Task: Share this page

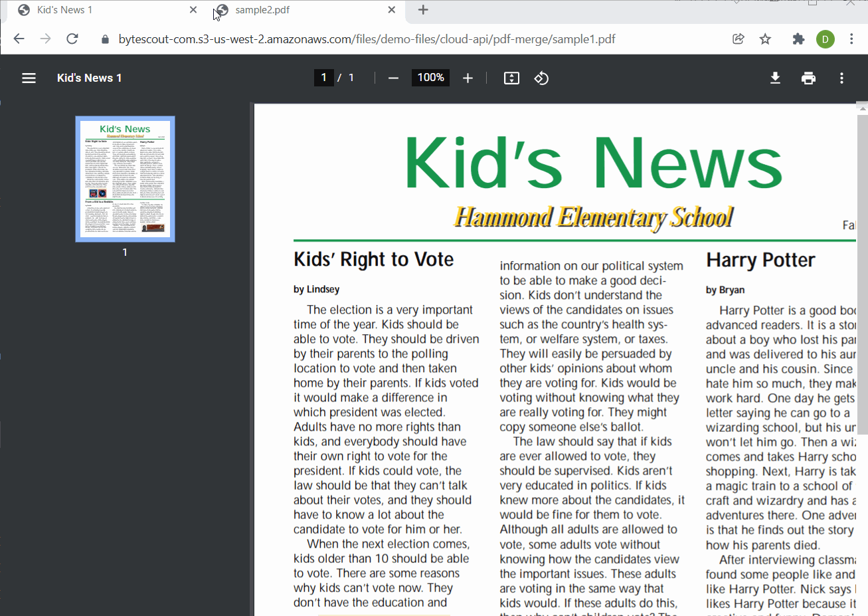Action: (738, 39)
